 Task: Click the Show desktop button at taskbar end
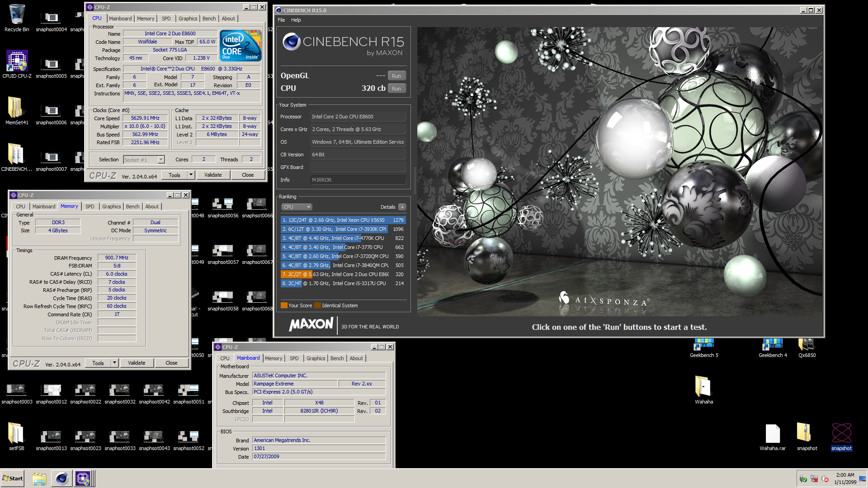coord(863,479)
